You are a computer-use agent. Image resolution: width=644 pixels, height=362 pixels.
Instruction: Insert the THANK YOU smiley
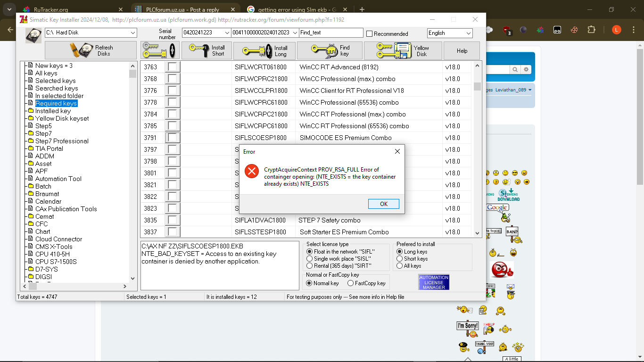click(484, 346)
